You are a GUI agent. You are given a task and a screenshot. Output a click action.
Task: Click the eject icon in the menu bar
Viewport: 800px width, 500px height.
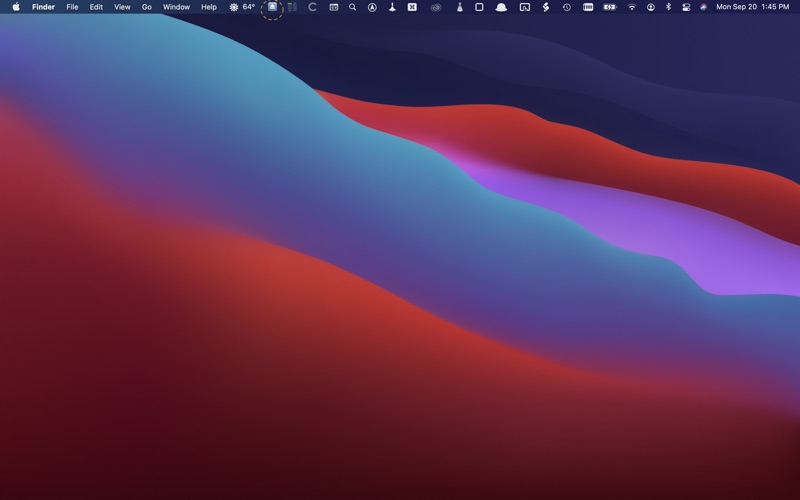tap(272, 7)
